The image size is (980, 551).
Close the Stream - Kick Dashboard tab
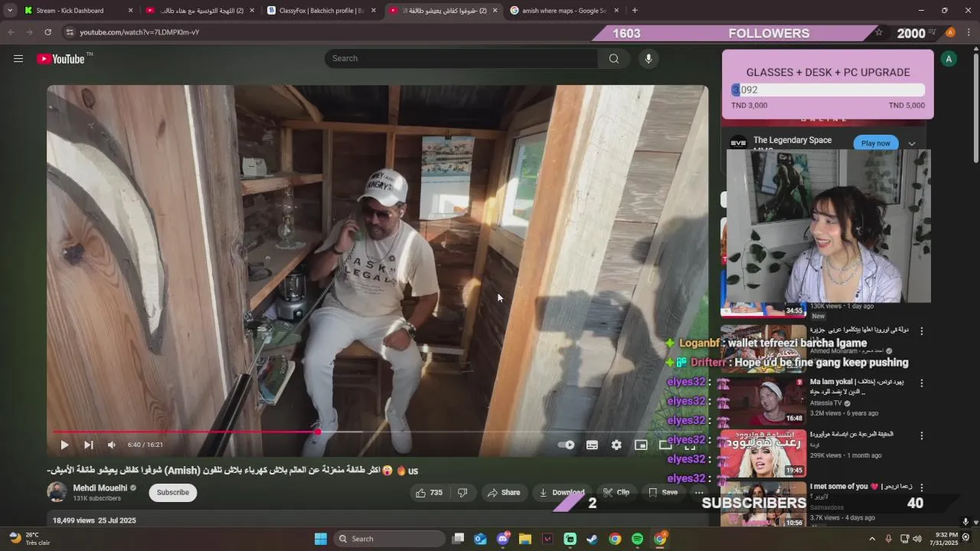[x=130, y=11]
